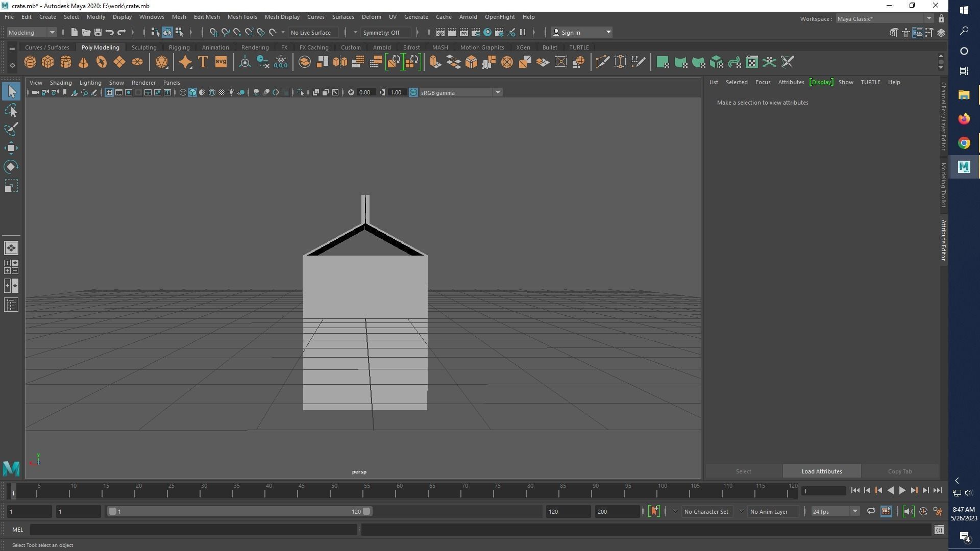Screen dimensions: 980x551
Task: Click the polygon Type text tool
Action: tap(203, 62)
